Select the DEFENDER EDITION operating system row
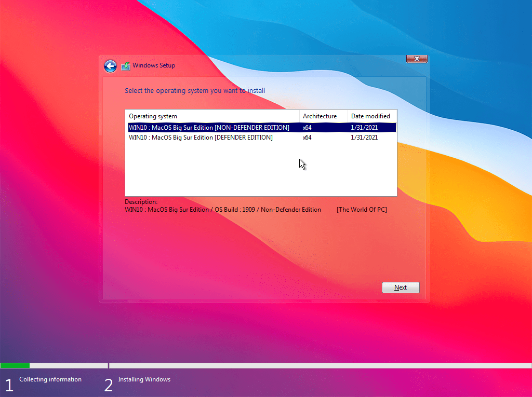This screenshot has width=532, height=397. pyautogui.click(x=201, y=138)
